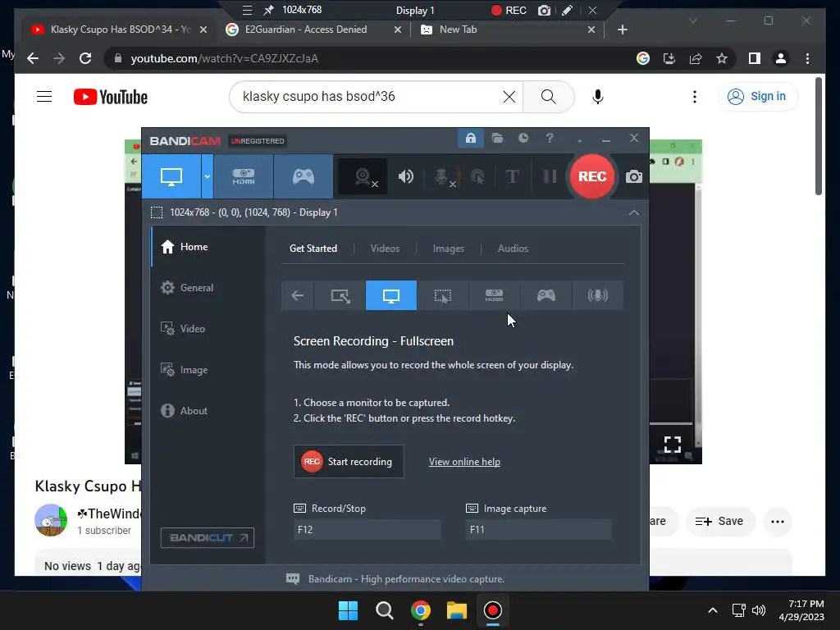
Task: Open Chrome three-dot menu
Action: [807, 58]
